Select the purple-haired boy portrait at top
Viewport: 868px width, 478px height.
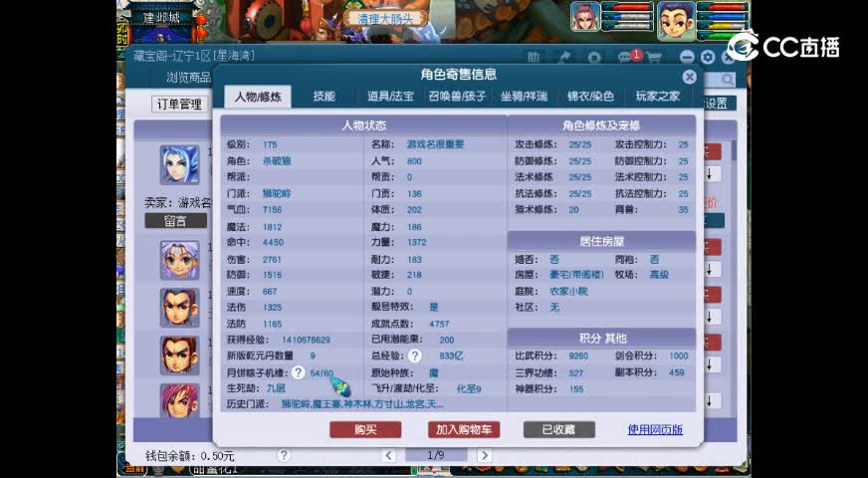click(x=676, y=21)
